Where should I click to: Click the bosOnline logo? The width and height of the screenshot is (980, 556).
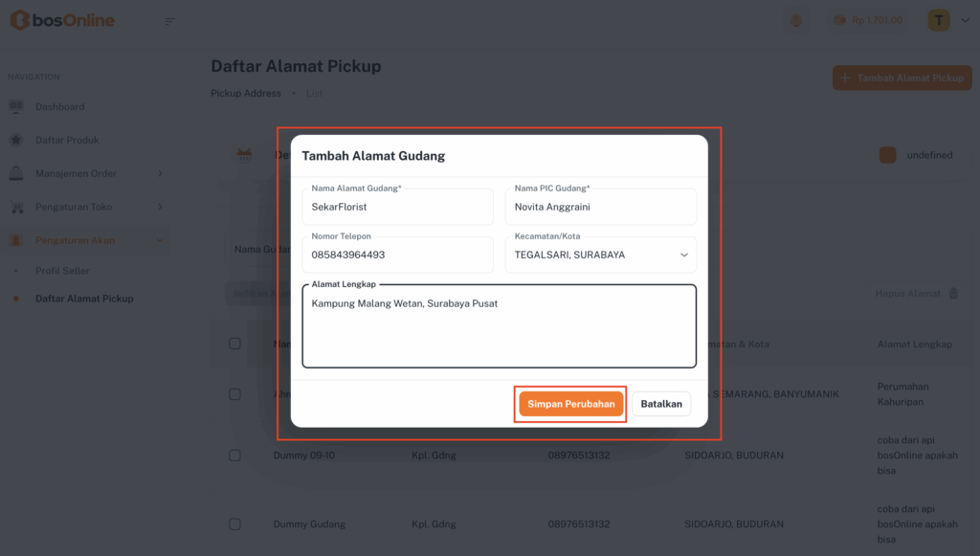pos(61,20)
